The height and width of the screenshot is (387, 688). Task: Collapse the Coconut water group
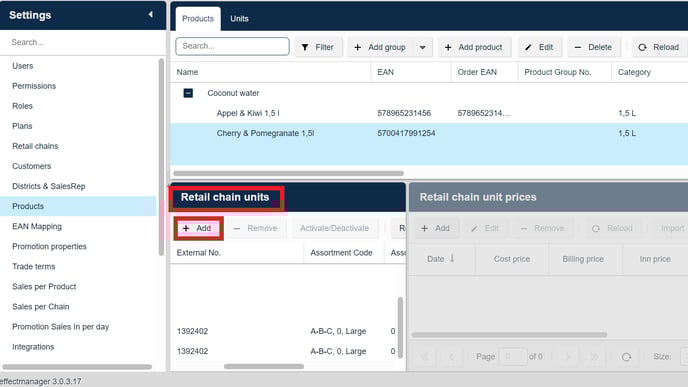(188, 93)
